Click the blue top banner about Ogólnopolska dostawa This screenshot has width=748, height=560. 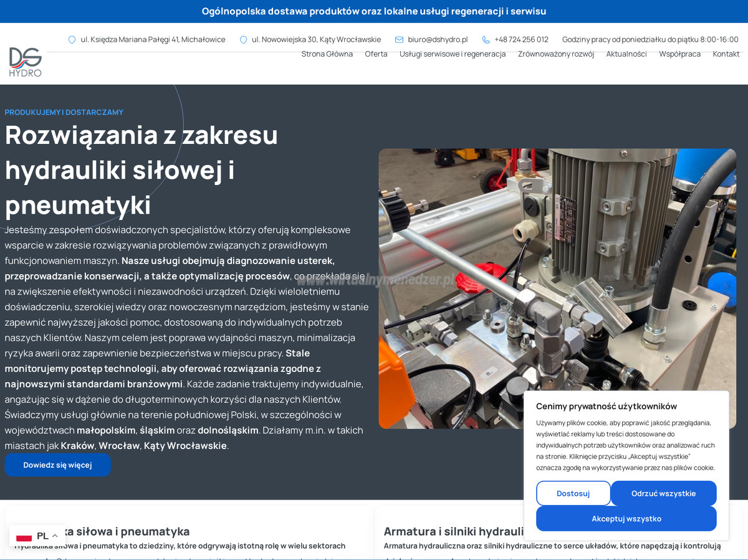click(x=374, y=11)
